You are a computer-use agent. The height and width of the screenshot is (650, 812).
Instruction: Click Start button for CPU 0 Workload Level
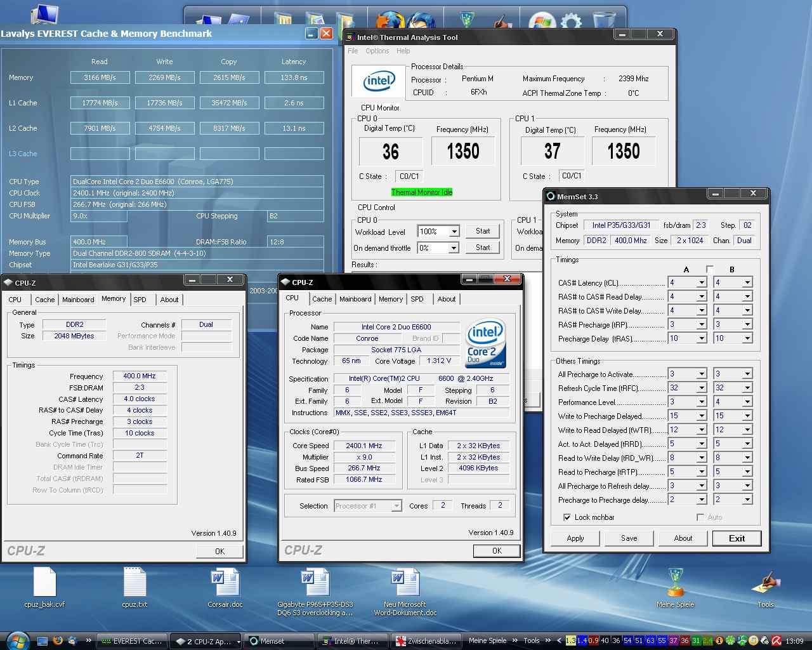pyautogui.click(x=483, y=231)
